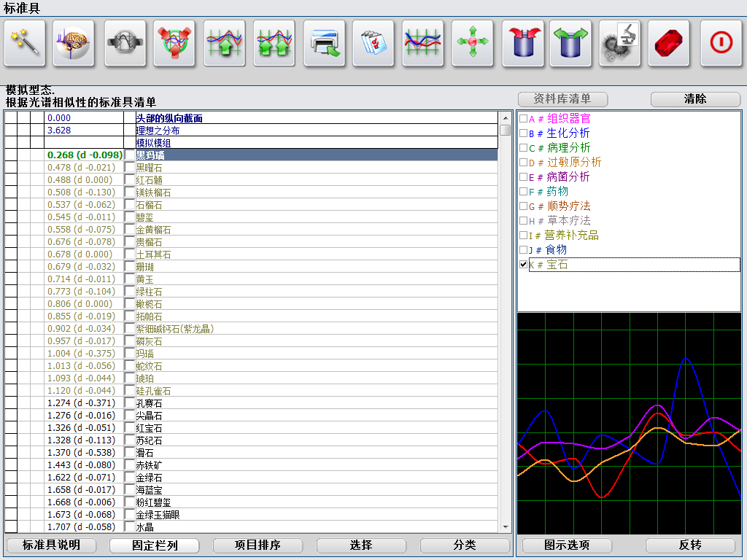The width and height of the screenshot is (747, 560).
Task: Click the red gemstone icon
Action: tap(669, 43)
